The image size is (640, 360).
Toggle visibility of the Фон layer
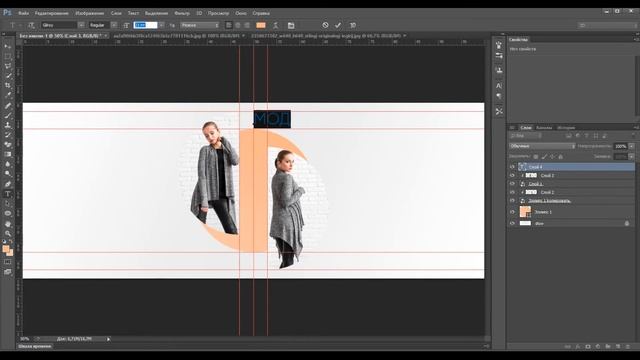point(512,223)
